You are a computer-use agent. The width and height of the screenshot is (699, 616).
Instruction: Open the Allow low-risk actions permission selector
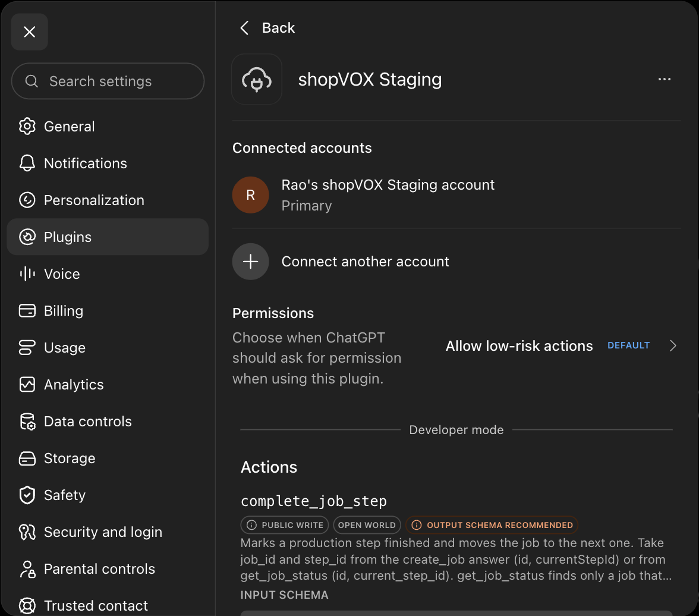click(x=561, y=345)
